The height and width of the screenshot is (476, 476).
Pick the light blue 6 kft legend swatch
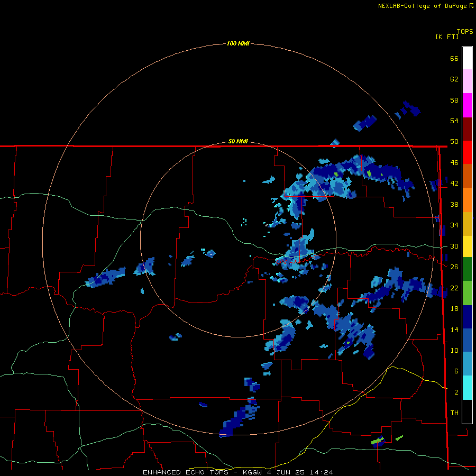coord(467,363)
